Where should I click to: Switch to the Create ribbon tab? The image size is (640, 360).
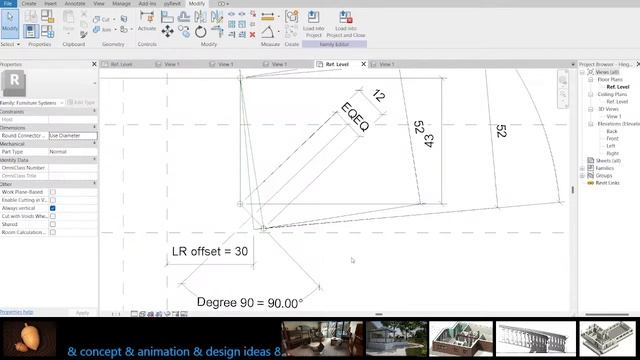pyautogui.click(x=29, y=3)
